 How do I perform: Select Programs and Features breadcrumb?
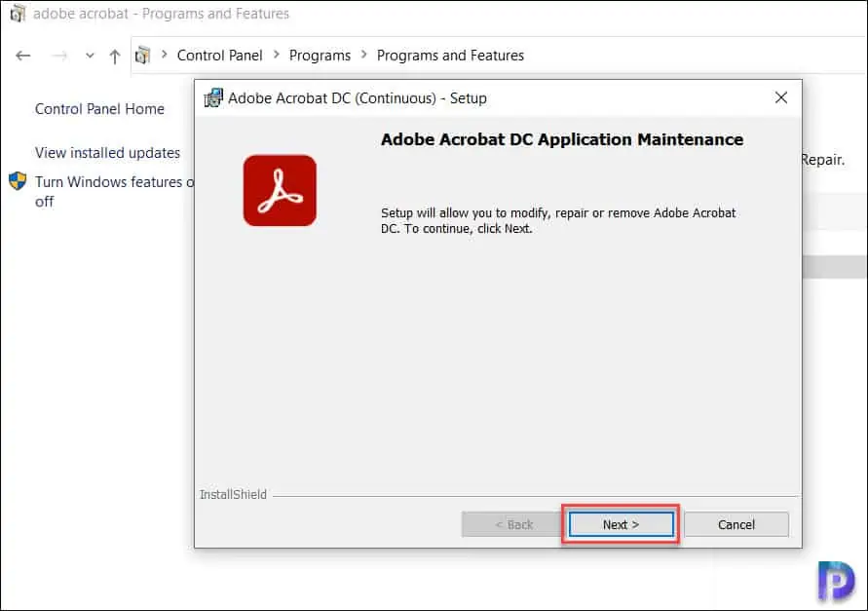tap(450, 56)
